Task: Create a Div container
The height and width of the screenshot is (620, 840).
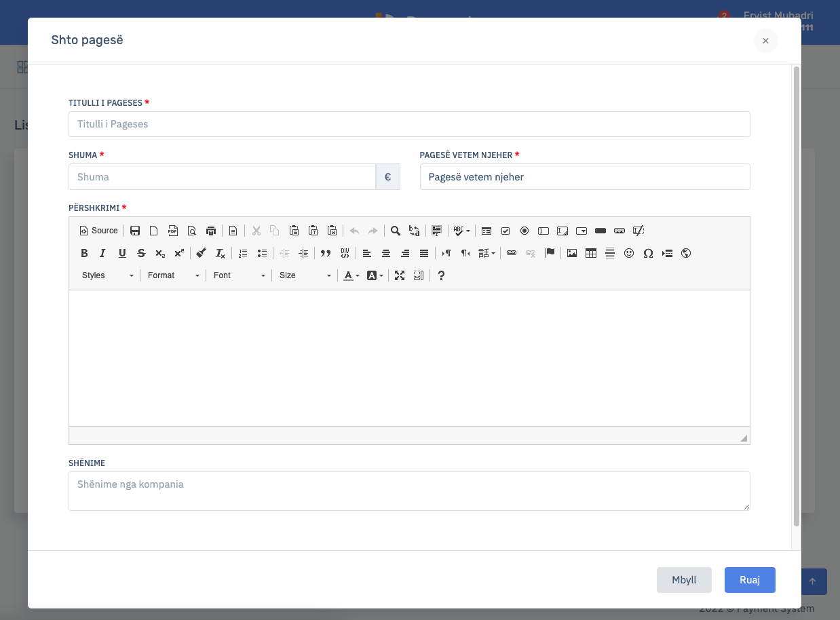Action: click(x=345, y=253)
